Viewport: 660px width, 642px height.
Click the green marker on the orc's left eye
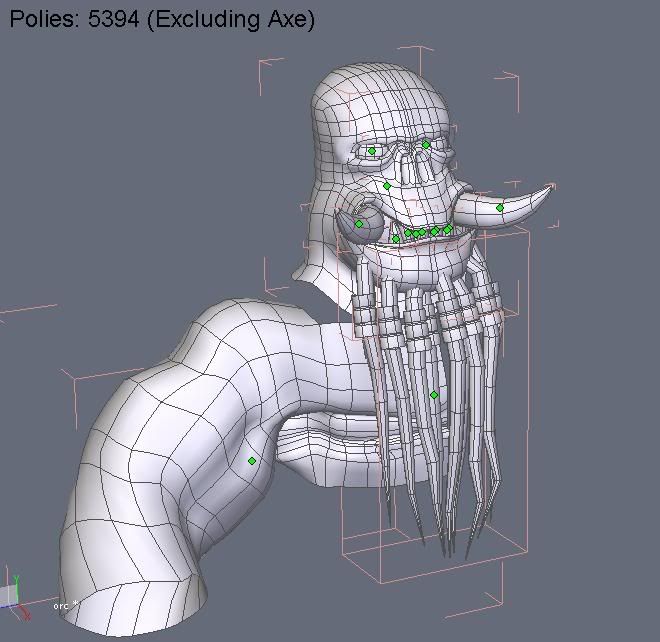(x=372, y=151)
